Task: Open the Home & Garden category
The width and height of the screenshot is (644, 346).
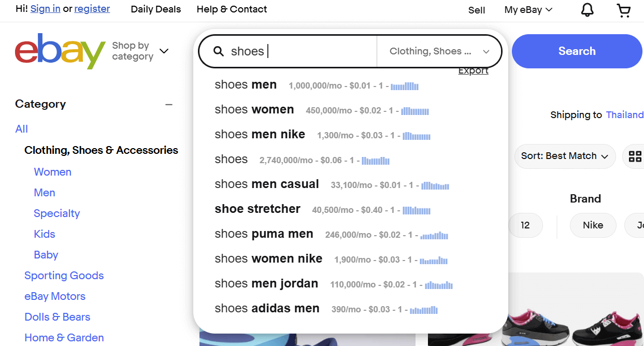Action: pos(64,338)
